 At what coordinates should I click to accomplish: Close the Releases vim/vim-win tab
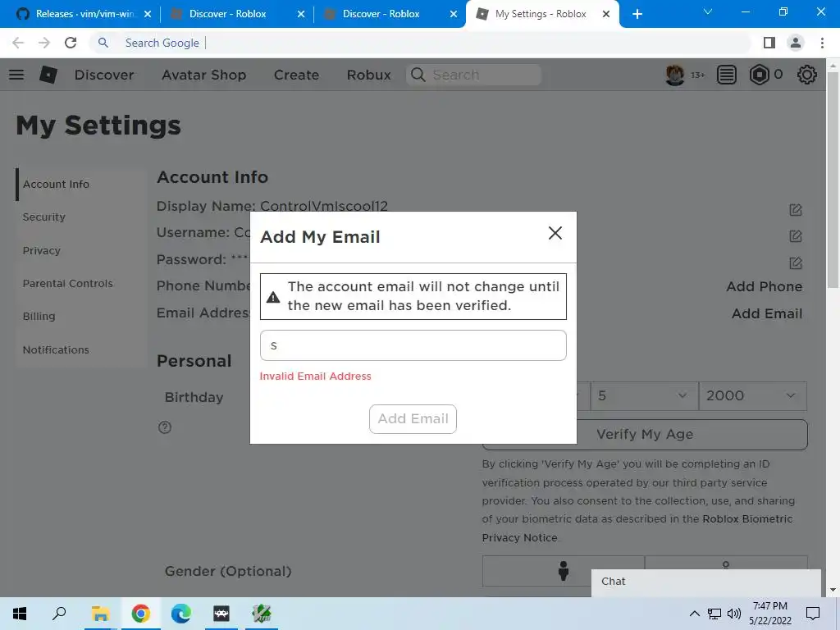click(x=148, y=15)
